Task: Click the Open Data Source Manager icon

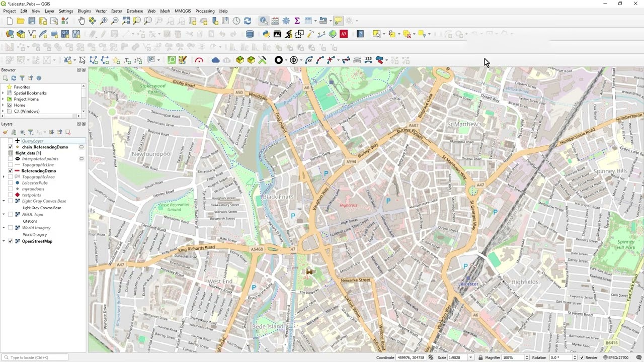Action: click(10, 34)
